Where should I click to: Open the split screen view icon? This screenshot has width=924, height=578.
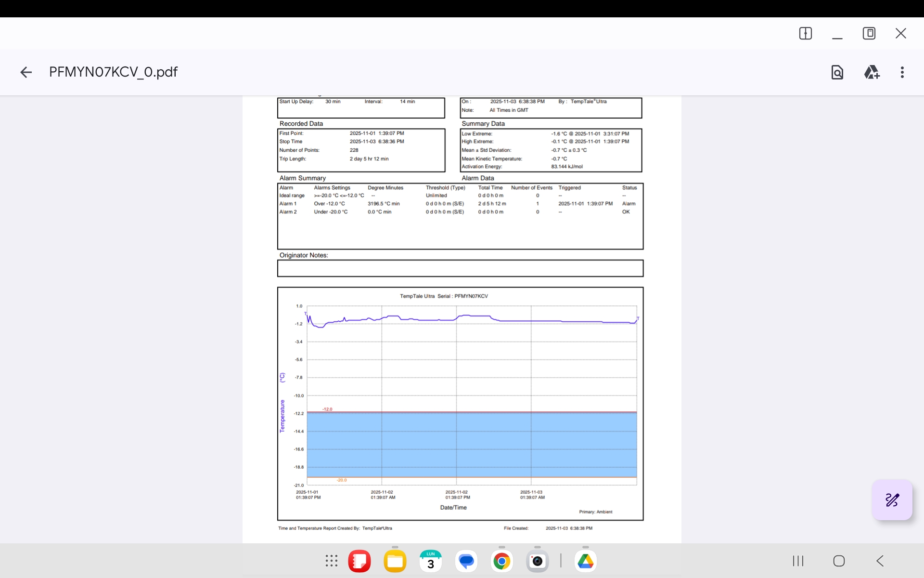pyautogui.click(x=805, y=33)
